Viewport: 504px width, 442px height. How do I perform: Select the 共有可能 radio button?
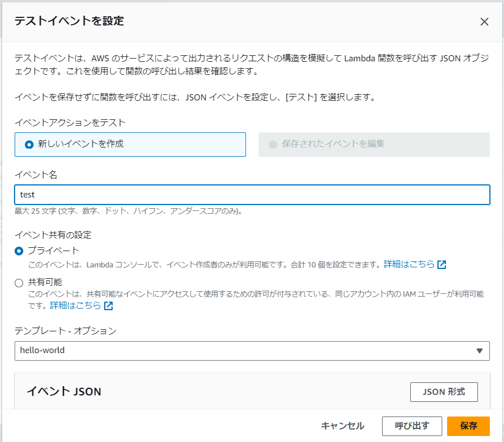click(x=18, y=282)
